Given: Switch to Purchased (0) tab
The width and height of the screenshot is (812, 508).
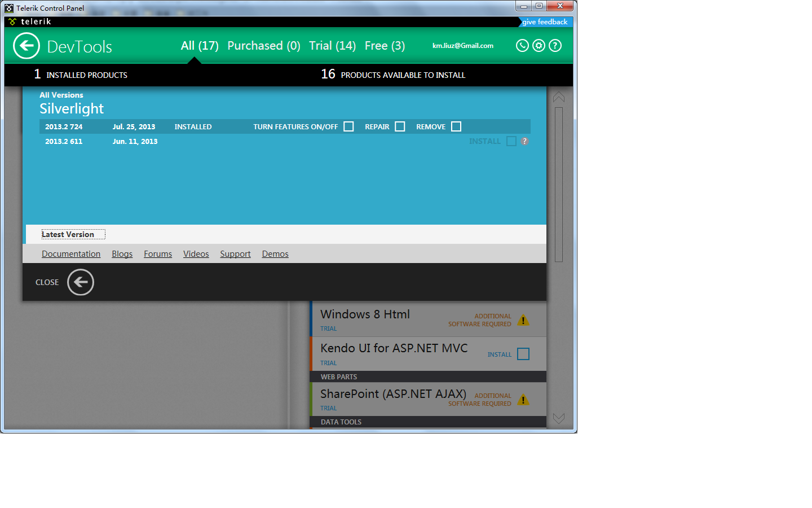Looking at the screenshot, I should click(264, 46).
